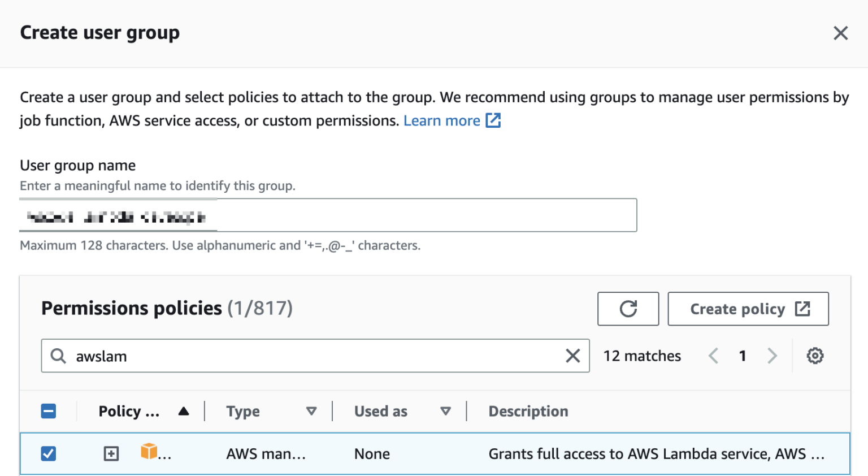Click the user group name field
The height and width of the screenshot is (476, 868).
click(328, 215)
